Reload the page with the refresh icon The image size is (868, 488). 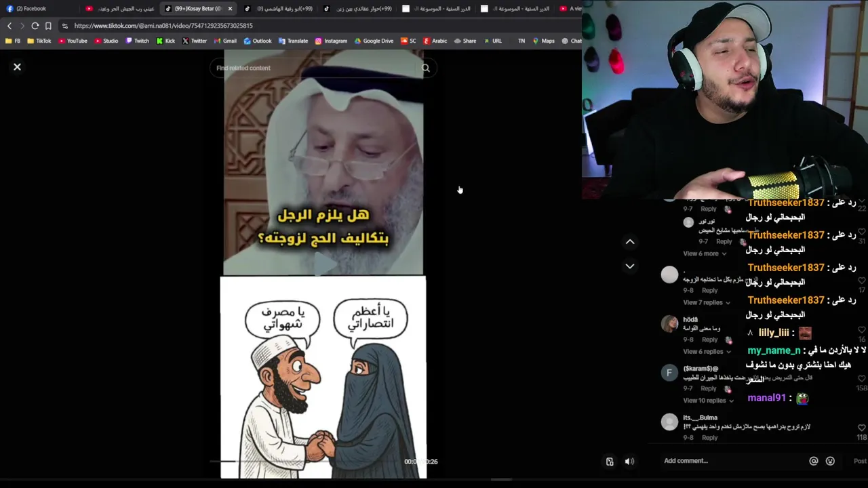click(x=35, y=26)
